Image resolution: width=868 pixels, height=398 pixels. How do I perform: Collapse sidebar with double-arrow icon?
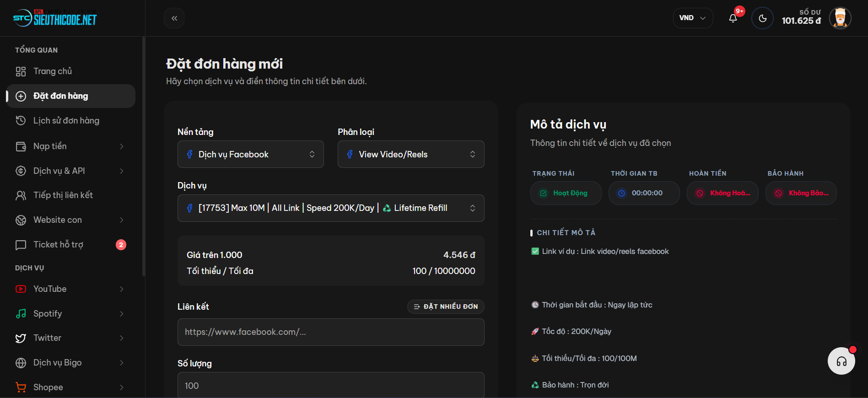coord(174,18)
